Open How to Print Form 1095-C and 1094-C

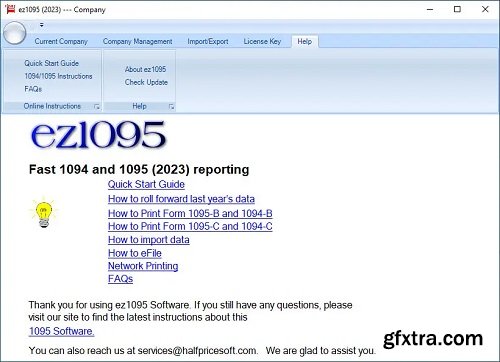[190, 226]
